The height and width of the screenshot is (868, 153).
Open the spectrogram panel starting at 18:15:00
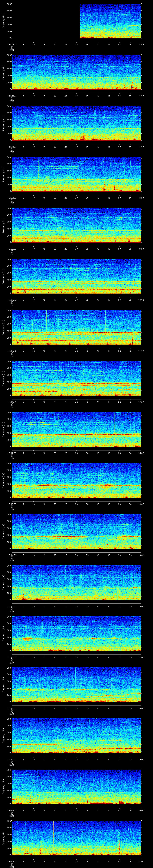point(77,583)
